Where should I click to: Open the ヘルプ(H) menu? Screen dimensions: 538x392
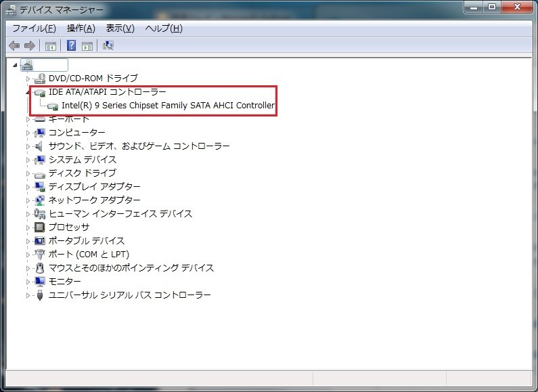pyautogui.click(x=164, y=28)
